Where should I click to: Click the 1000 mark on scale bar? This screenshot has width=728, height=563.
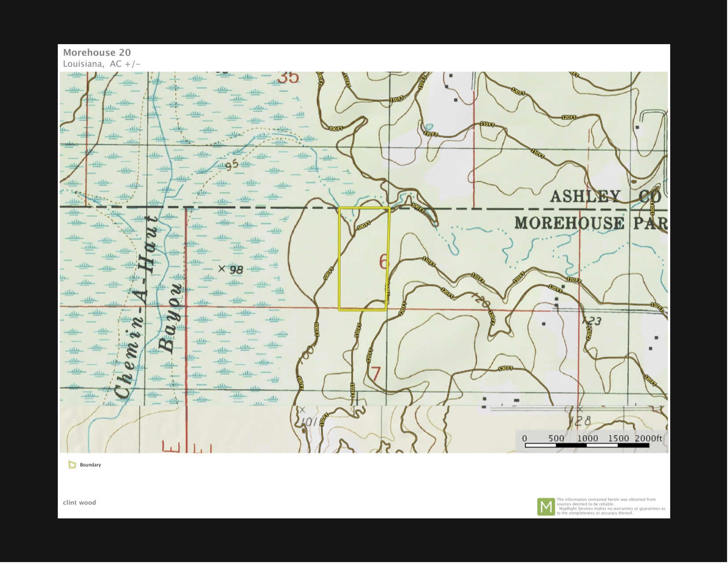587,438
